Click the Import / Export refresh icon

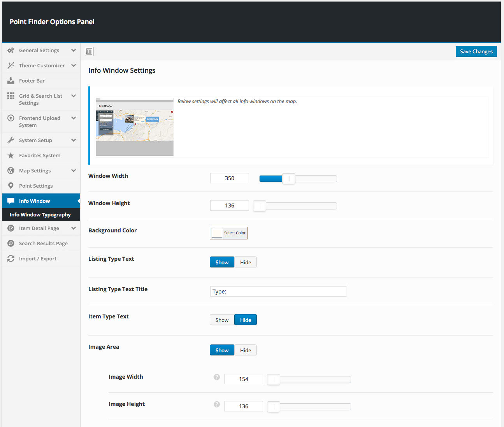pyautogui.click(x=11, y=258)
